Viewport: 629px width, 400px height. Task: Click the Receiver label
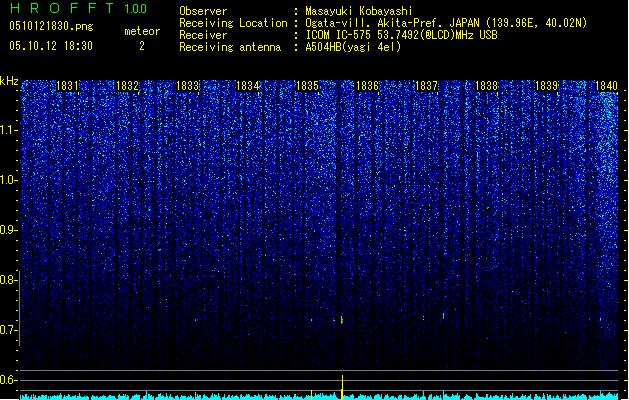click(x=203, y=35)
